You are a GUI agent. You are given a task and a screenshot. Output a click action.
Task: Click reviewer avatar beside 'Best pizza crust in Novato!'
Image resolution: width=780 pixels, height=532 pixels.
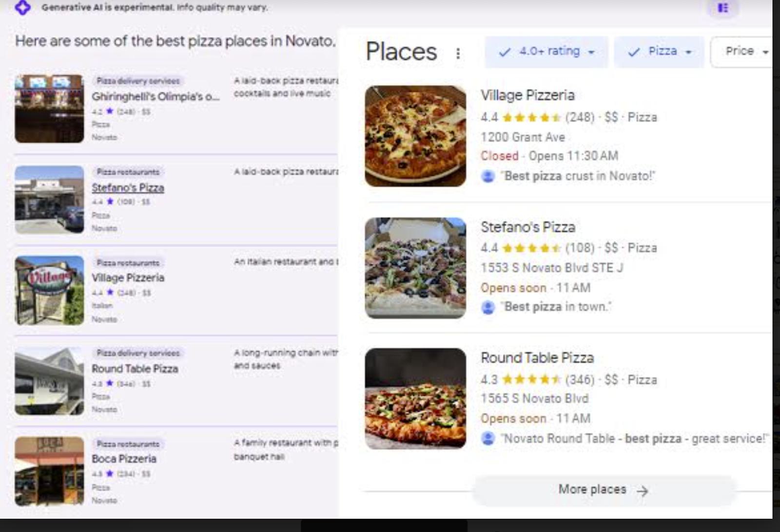488,176
